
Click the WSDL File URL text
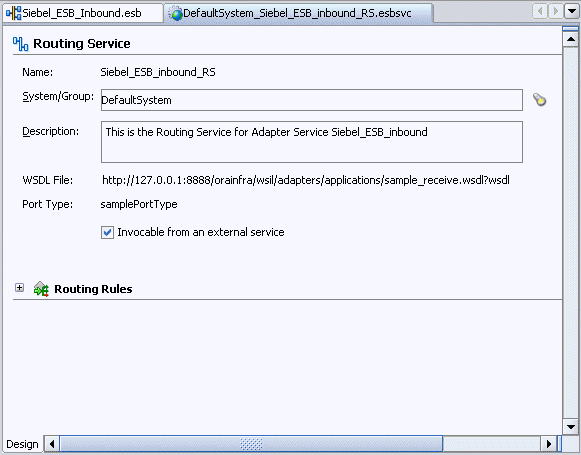point(306,180)
